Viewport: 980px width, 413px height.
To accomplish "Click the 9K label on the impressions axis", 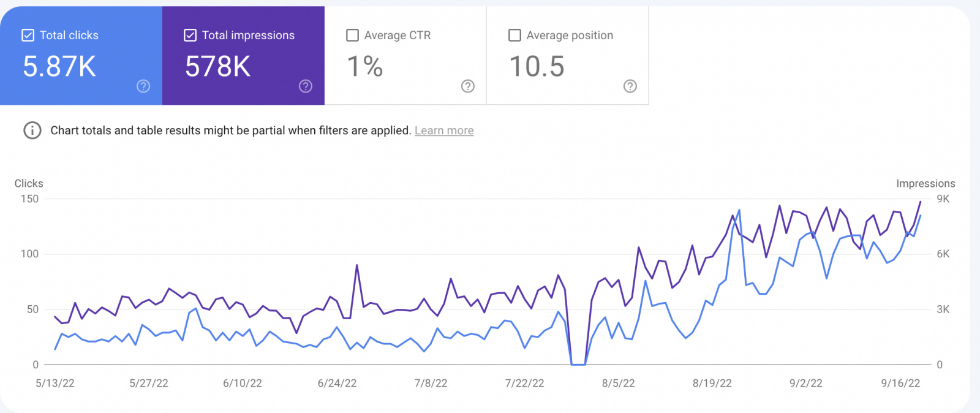I will point(943,199).
